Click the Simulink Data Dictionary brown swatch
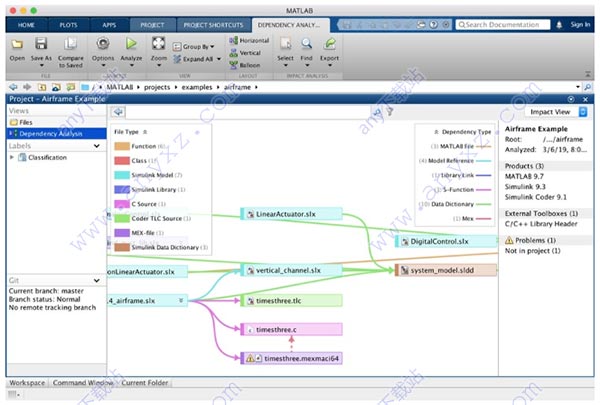 pyautogui.click(x=122, y=247)
